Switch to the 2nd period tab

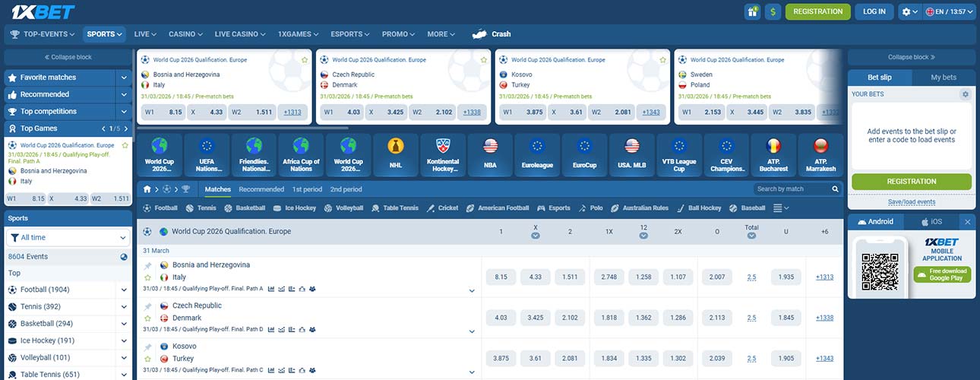(x=346, y=189)
